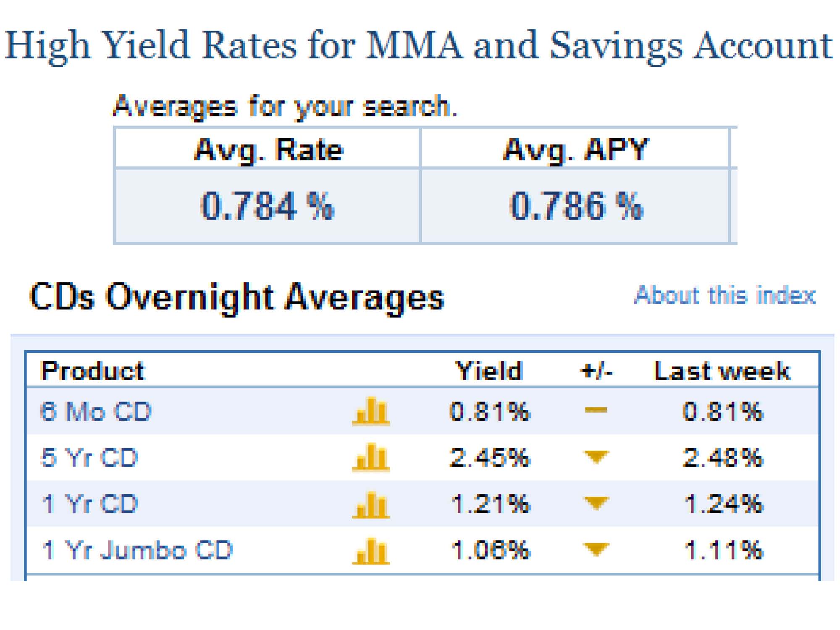Click the chart icon for 6 Mo CD
840x630 pixels.
(371, 411)
